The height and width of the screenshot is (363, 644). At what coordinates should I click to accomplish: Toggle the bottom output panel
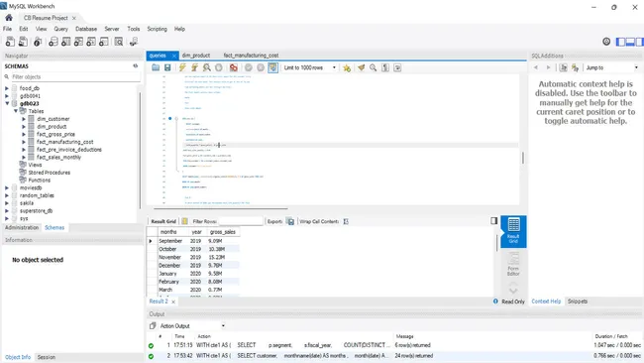coord(630,42)
